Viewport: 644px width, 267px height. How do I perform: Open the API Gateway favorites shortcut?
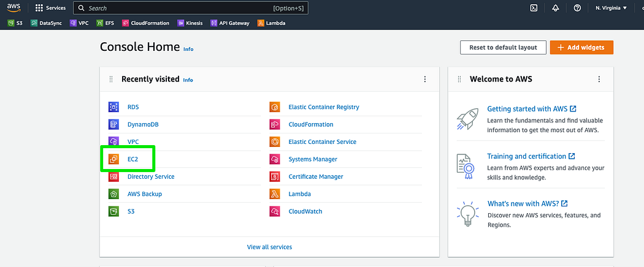coord(229,23)
